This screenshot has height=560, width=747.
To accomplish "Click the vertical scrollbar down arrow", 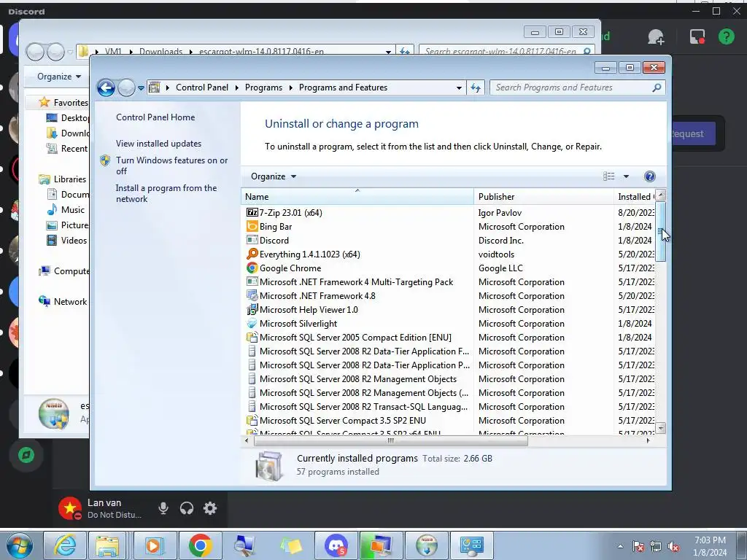I will (x=660, y=428).
